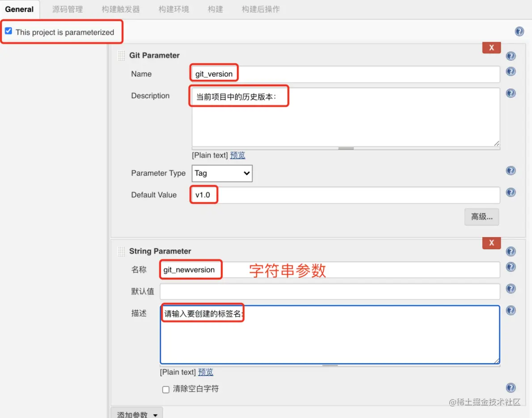Switch to the 源码管理 tab
532x418 pixels.
[x=68, y=9]
